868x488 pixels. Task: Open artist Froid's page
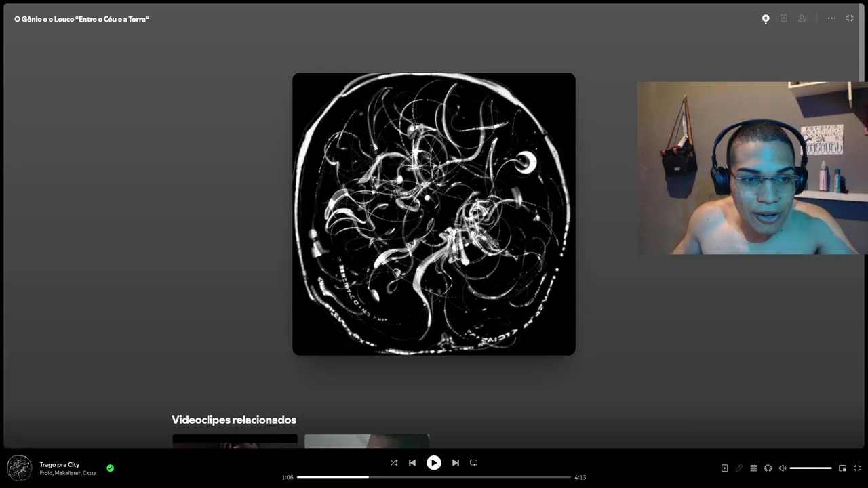[46, 473]
